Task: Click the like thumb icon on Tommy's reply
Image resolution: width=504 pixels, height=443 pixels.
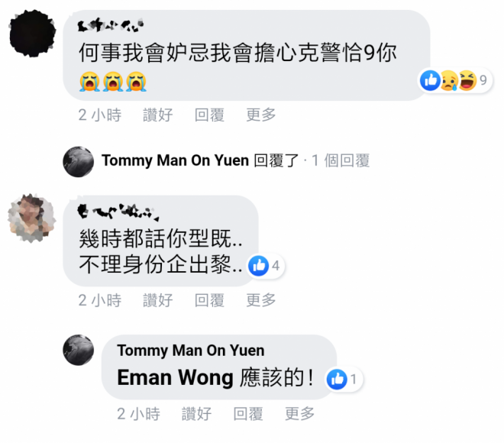Action: click(x=337, y=380)
